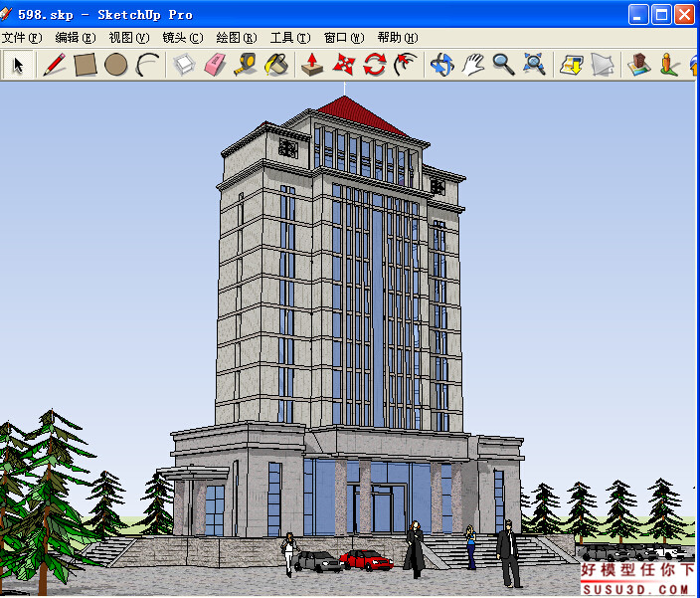Choose the Rotate tool

point(374,66)
